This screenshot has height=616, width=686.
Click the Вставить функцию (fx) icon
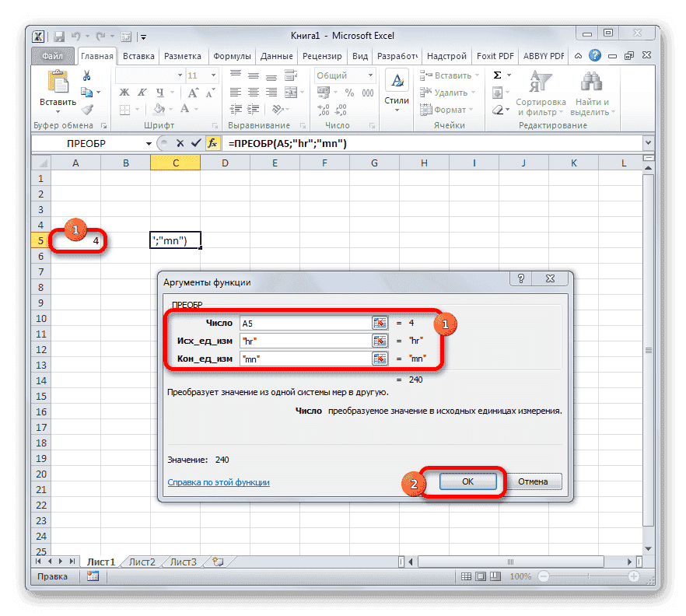213,143
